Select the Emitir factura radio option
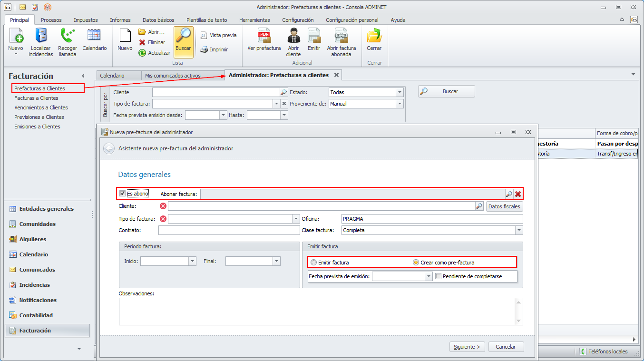The height and width of the screenshot is (361, 644). (x=313, y=263)
